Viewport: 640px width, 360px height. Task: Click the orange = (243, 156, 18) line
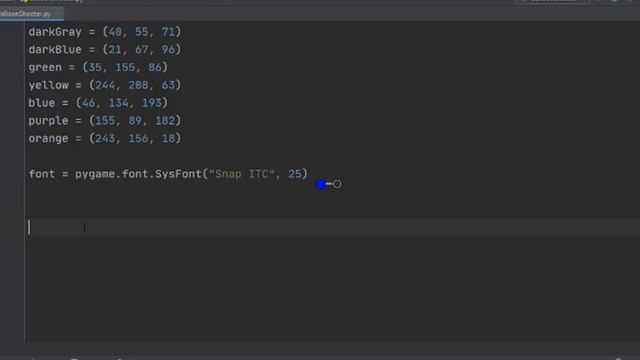click(x=104, y=139)
